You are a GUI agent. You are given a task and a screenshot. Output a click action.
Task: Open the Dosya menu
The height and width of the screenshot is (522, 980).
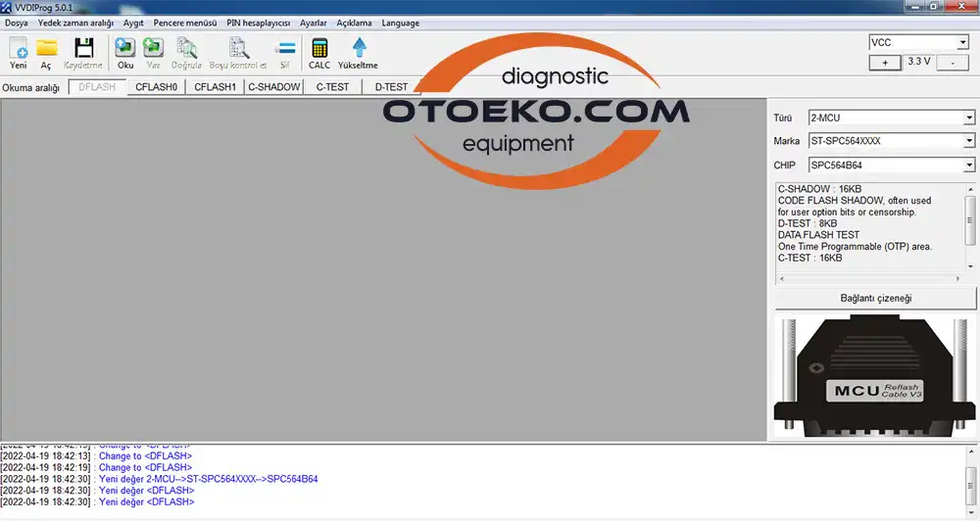coord(17,23)
